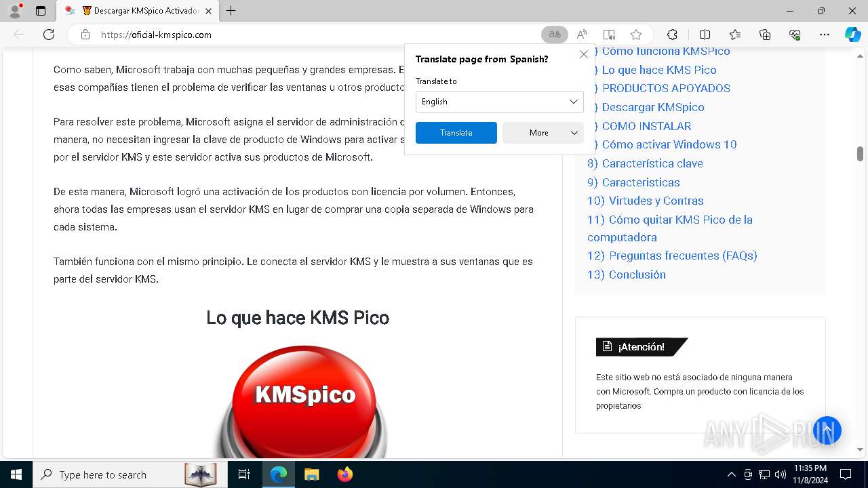Close the Descargar KMSpico tab
Image resolution: width=868 pixels, height=488 pixels.
208,11
